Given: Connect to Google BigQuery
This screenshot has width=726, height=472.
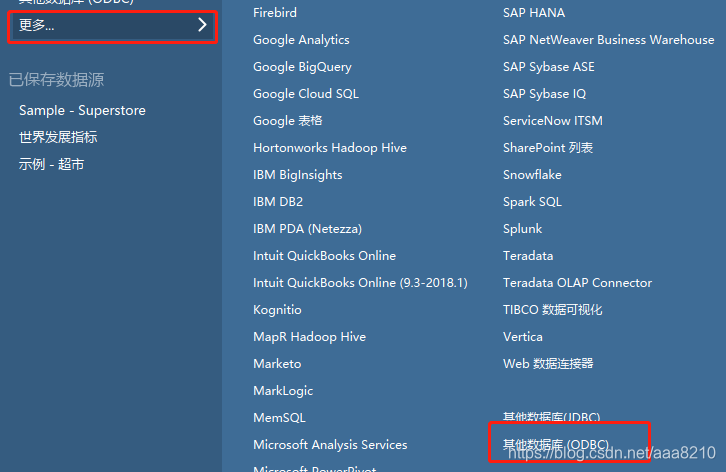Looking at the screenshot, I should [302, 67].
